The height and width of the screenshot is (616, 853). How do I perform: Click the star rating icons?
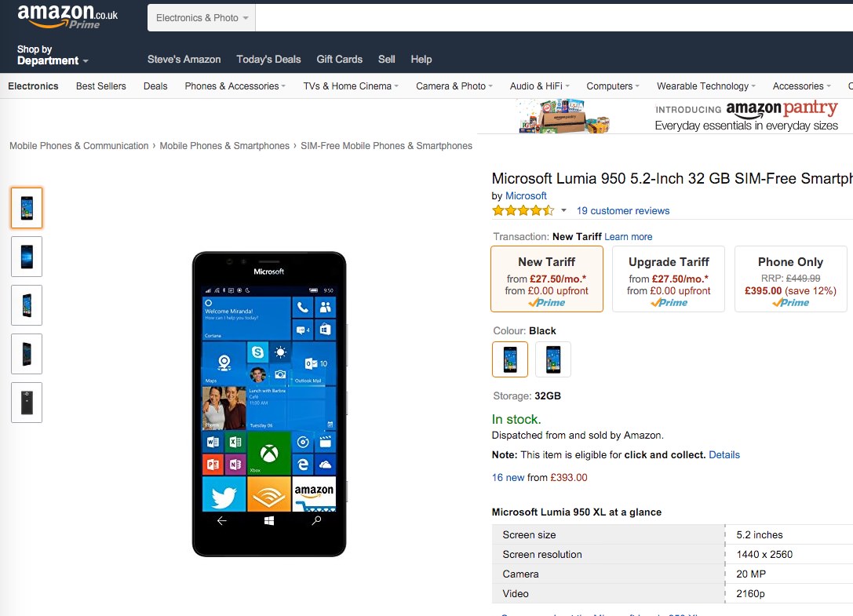coord(523,210)
